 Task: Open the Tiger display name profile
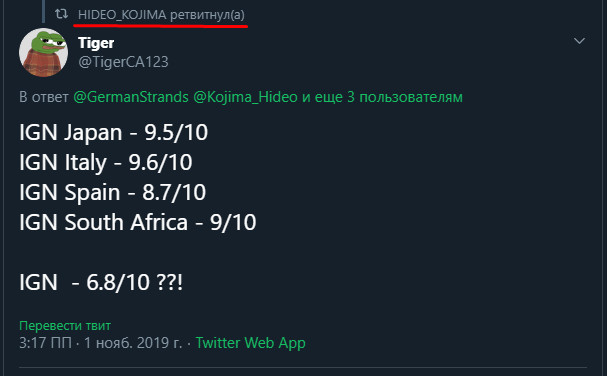pos(96,43)
